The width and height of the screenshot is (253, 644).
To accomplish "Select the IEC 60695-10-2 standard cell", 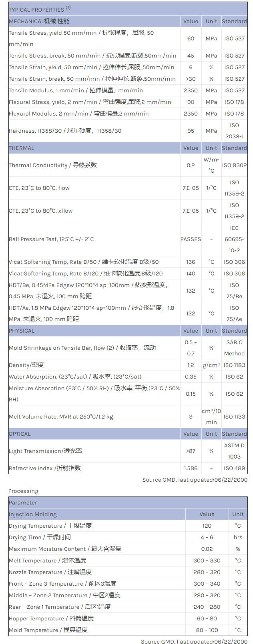I will 234,239.
